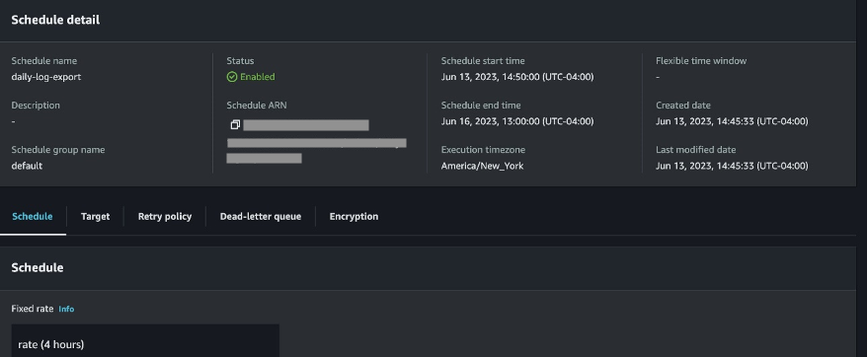Click the green Enabled status check icon

[x=232, y=77]
